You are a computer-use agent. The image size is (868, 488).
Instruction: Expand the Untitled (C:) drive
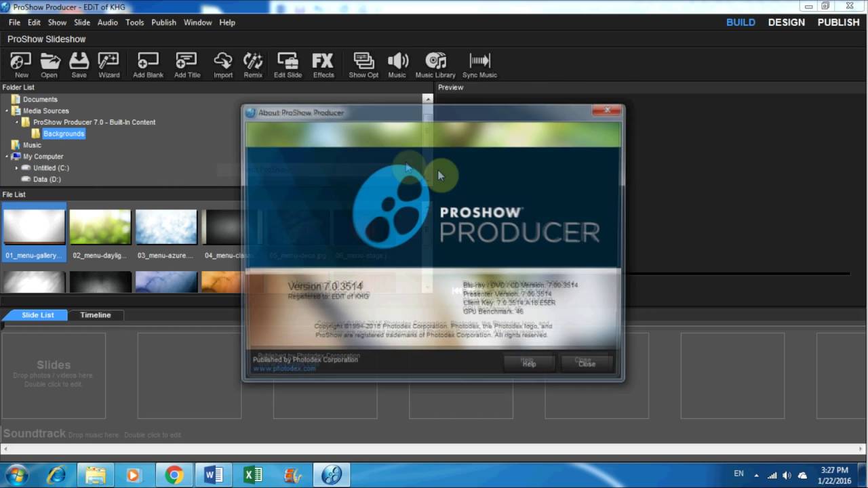pos(16,168)
